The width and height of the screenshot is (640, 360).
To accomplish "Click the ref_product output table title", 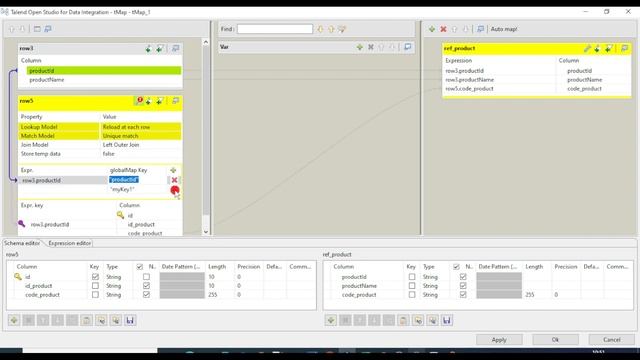I will (x=459, y=49).
